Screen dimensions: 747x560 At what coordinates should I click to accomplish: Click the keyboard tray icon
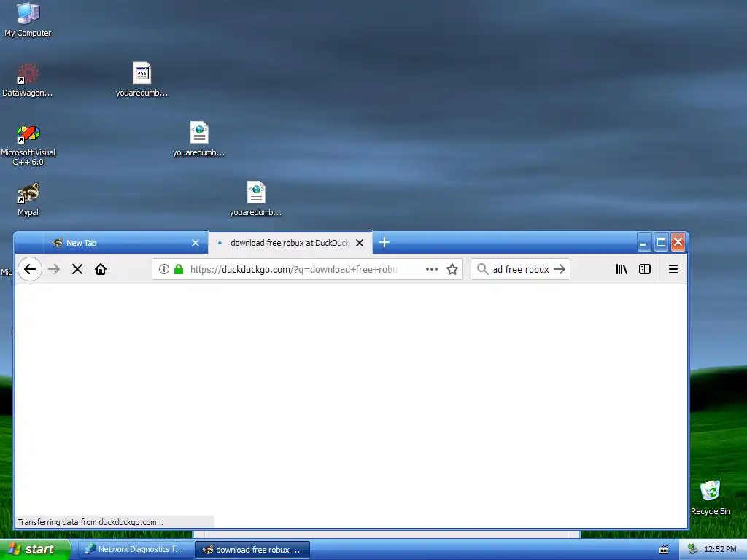tap(664, 550)
